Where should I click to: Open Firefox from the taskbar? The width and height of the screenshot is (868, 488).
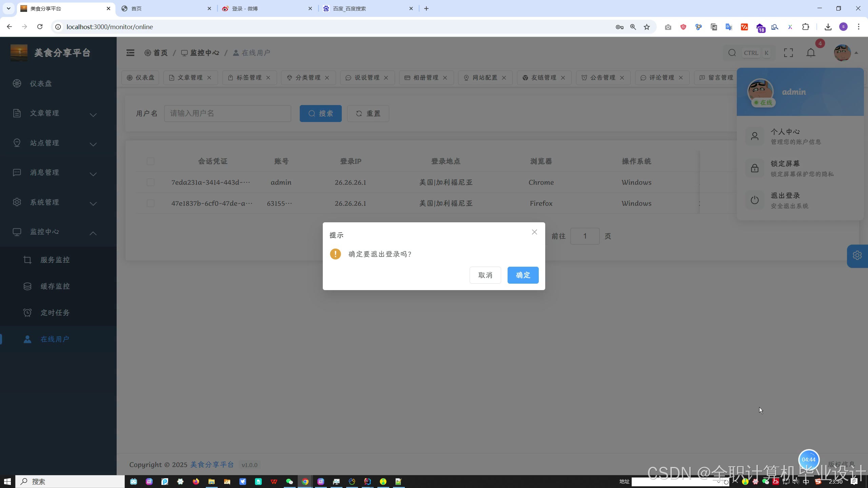(x=196, y=482)
